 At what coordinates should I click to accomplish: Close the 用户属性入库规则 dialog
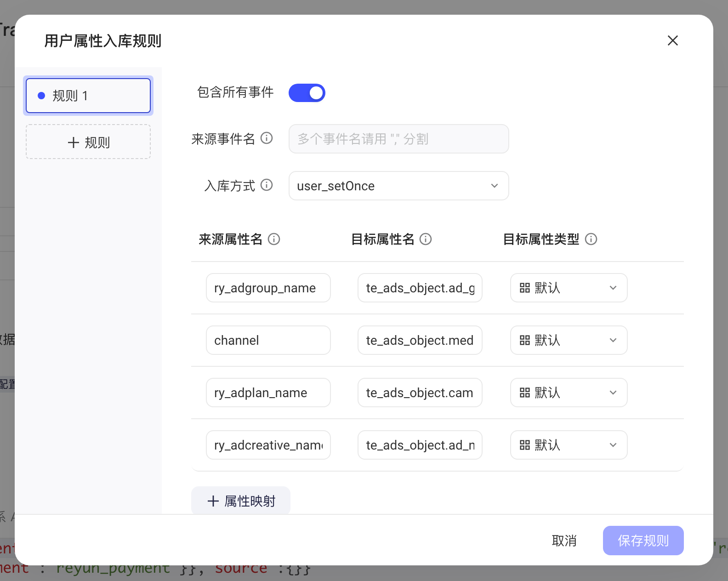(x=673, y=40)
